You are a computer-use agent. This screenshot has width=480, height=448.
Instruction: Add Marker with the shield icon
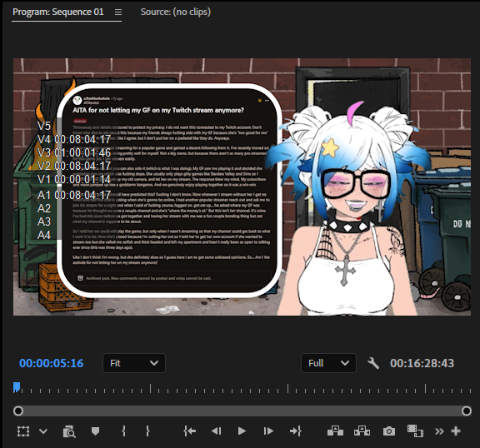point(95,431)
